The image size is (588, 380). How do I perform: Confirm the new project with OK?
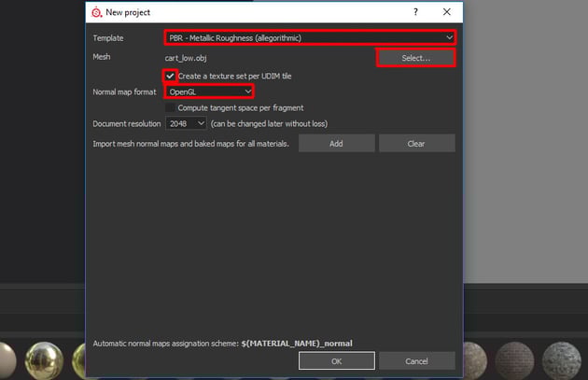click(336, 361)
